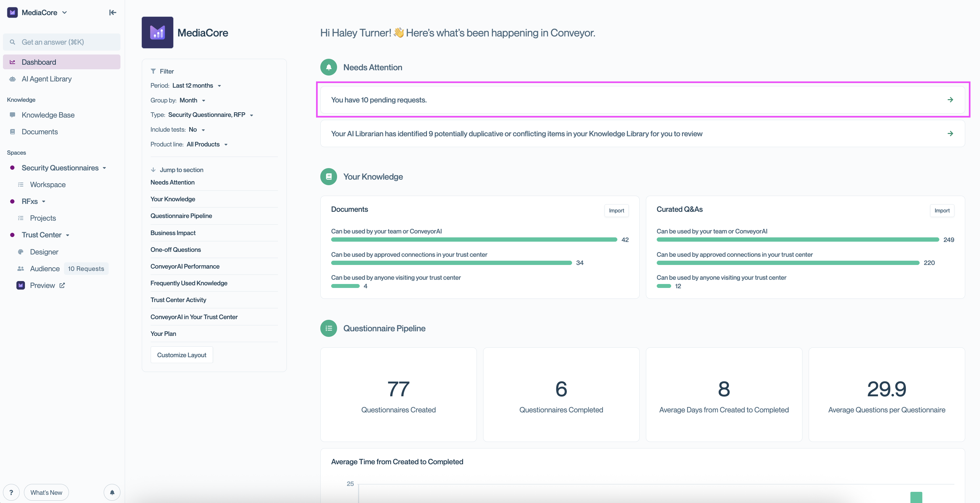This screenshot has width=980, height=503.
Task: Import documents using Documents Import button
Action: [x=616, y=211]
